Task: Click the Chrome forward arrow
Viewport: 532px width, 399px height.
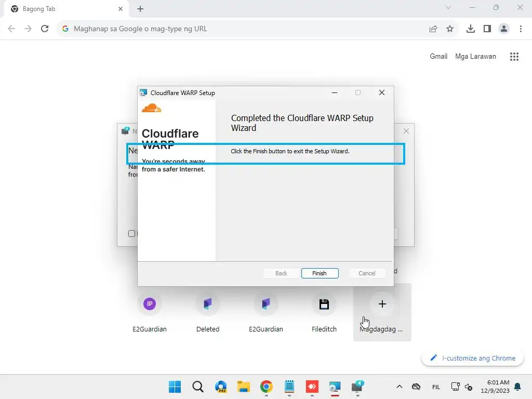Action: tap(28, 29)
